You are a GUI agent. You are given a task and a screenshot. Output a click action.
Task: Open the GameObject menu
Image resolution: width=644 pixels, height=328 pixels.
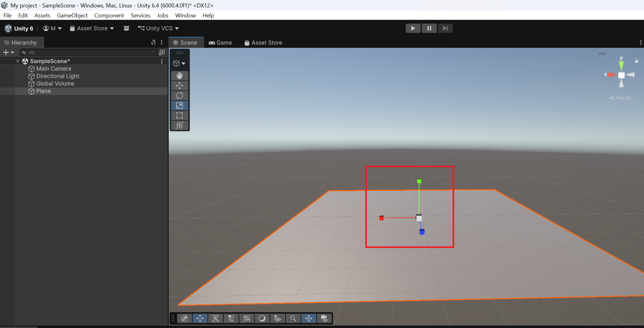click(72, 16)
